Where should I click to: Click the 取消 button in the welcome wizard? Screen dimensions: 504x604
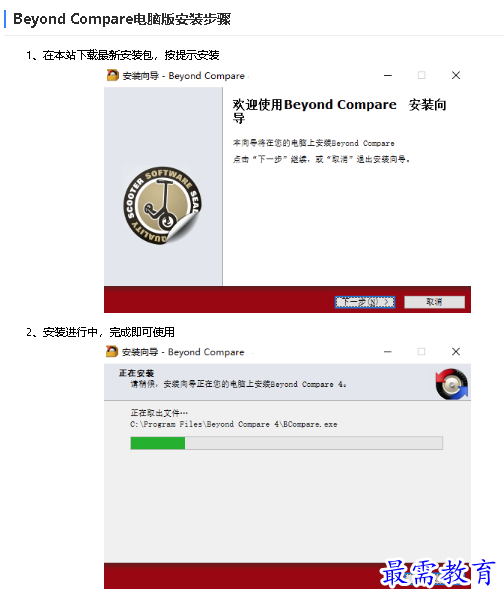(x=434, y=302)
